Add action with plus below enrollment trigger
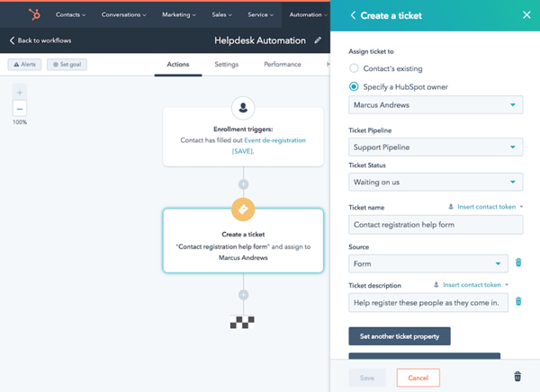Screen dimensions: 540x392 point(243,184)
